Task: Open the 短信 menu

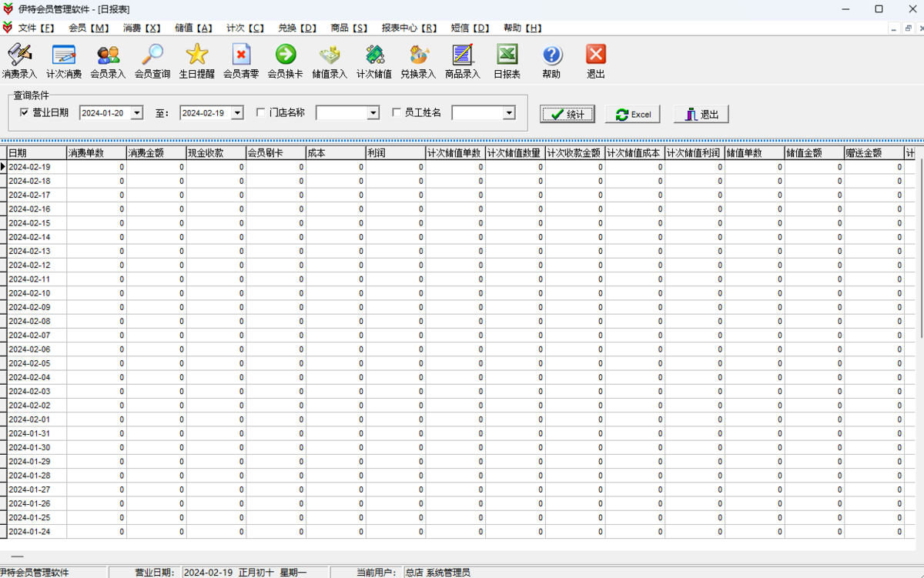Action: click(x=470, y=28)
